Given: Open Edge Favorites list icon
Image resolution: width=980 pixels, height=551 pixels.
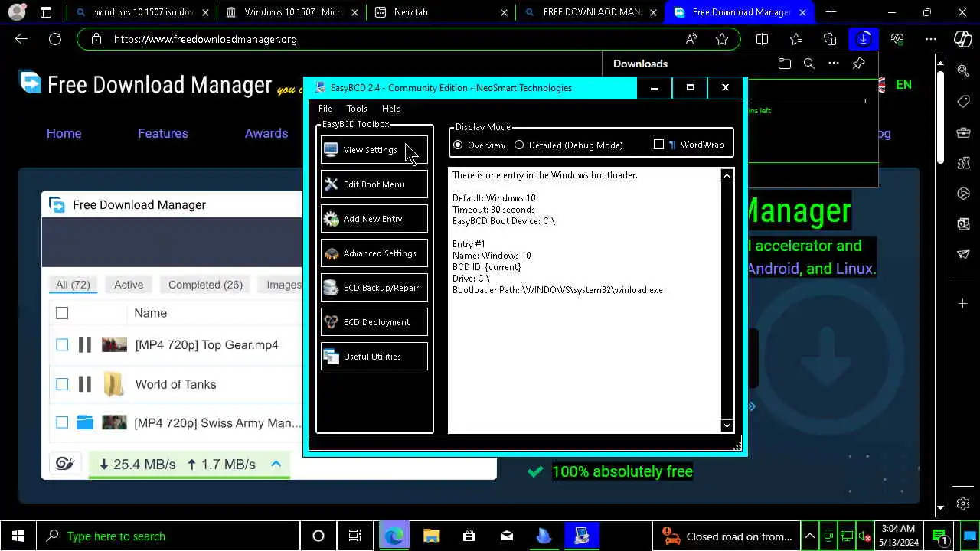Looking at the screenshot, I should [x=796, y=39].
